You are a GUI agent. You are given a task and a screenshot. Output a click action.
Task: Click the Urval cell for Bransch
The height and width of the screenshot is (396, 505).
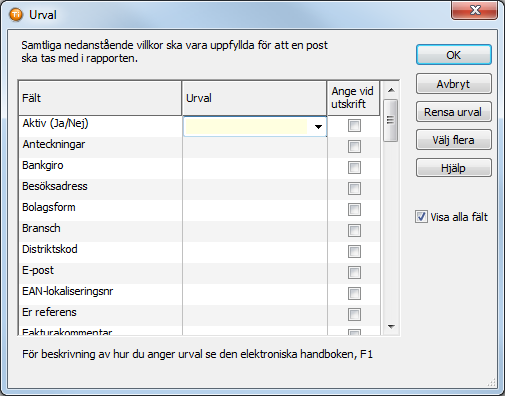pos(255,231)
